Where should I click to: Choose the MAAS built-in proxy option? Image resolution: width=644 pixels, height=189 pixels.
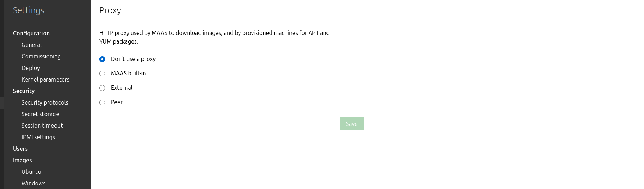pos(102,74)
